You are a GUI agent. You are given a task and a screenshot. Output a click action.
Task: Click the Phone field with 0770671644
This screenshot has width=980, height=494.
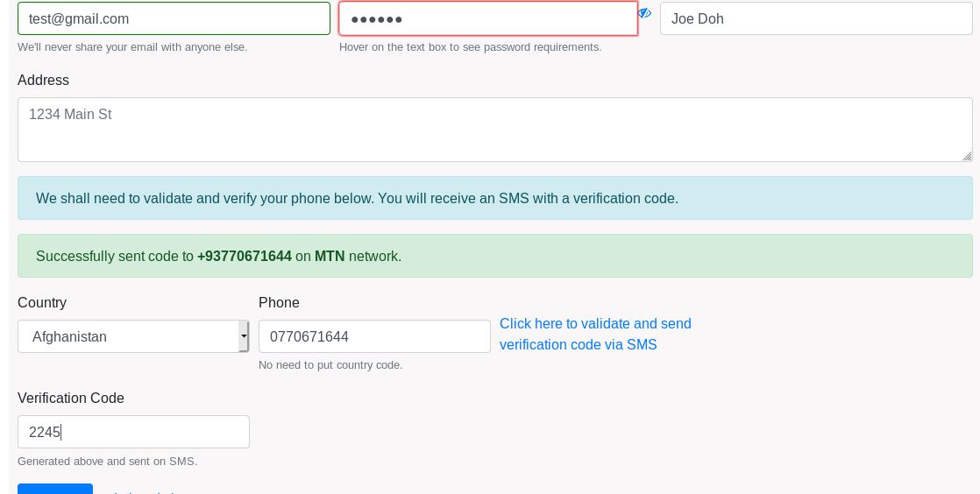pyautogui.click(x=374, y=336)
